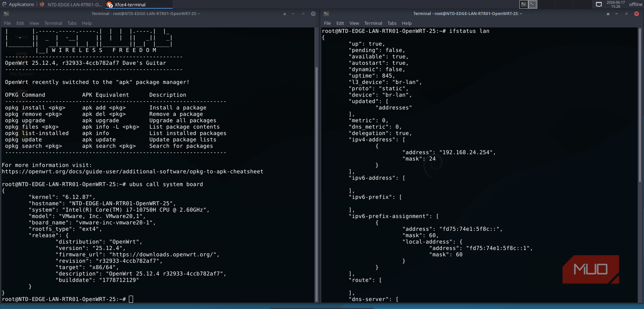The height and width of the screenshot is (309, 644).
Task: Click the 'ubus call system board' command text
Action: [166, 184]
